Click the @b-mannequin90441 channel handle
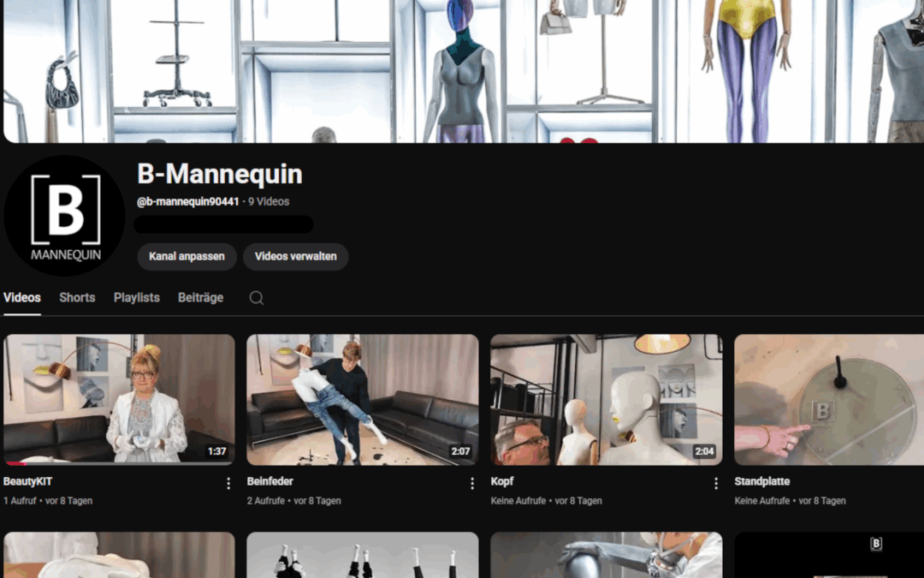The width and height of the screenshot is (924, 578). [x=188, y=202]
